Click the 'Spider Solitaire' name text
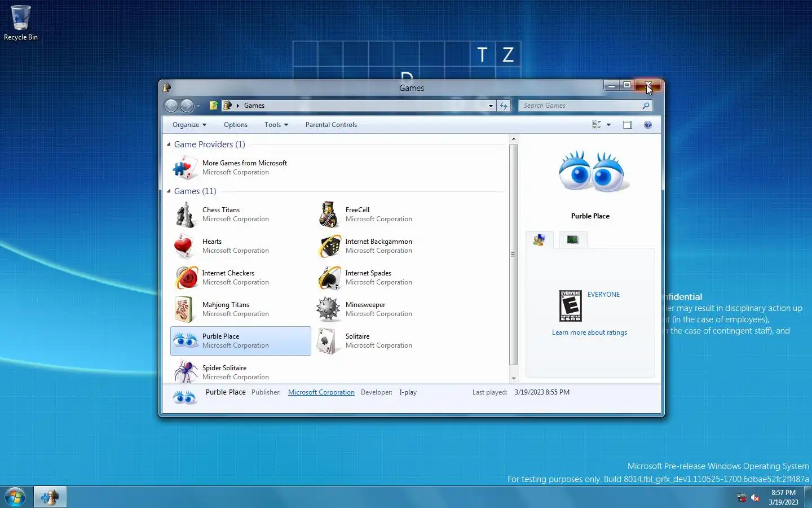This screenshot has height=508, width=812. tap(224, 368)
